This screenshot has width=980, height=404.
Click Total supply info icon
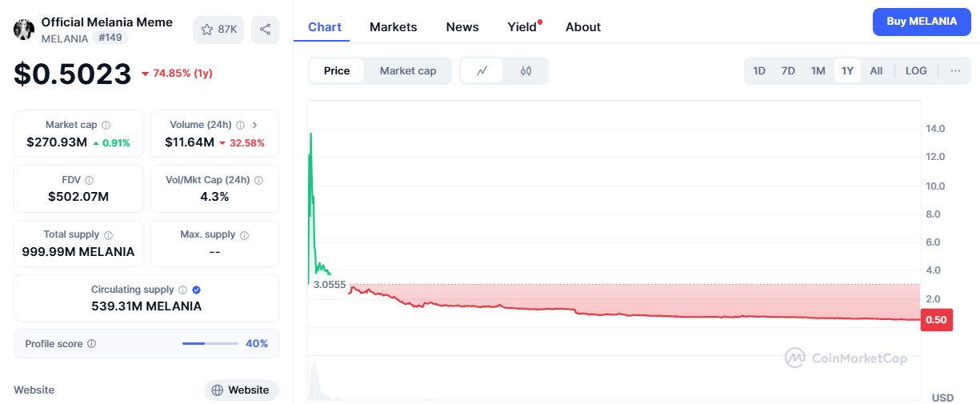[108, 235]
